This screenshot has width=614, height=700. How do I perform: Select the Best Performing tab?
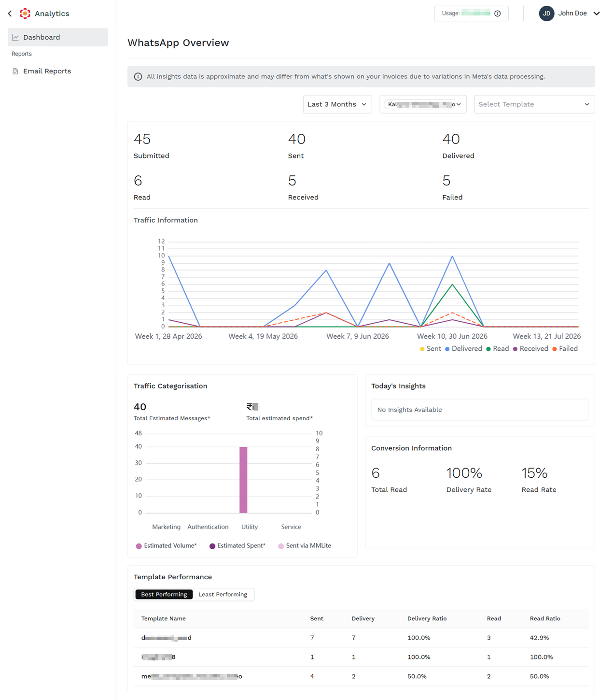click(164, 595)
